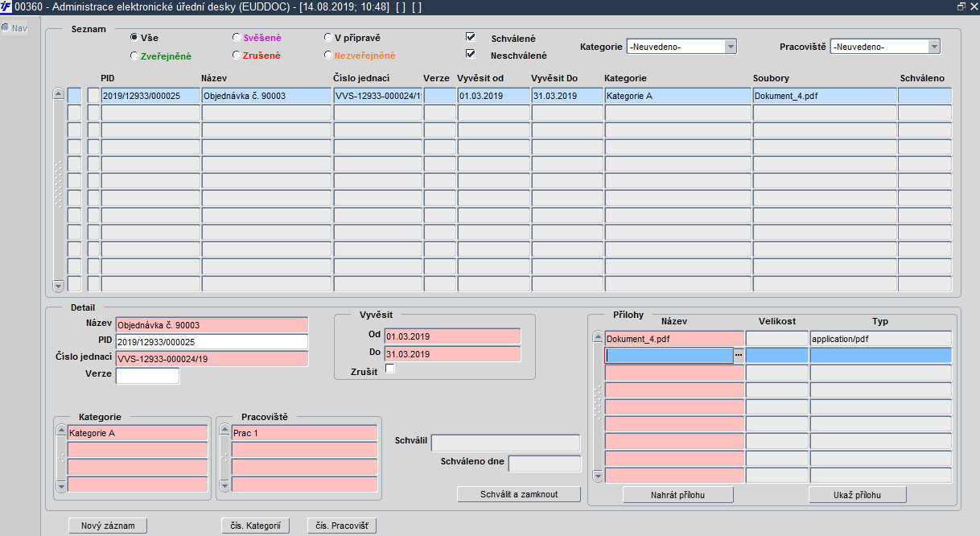Viewport: 980px width, 536px height.
Task: Click application/pdf type cell in Přílohy
Action: [x=881, y=339]
